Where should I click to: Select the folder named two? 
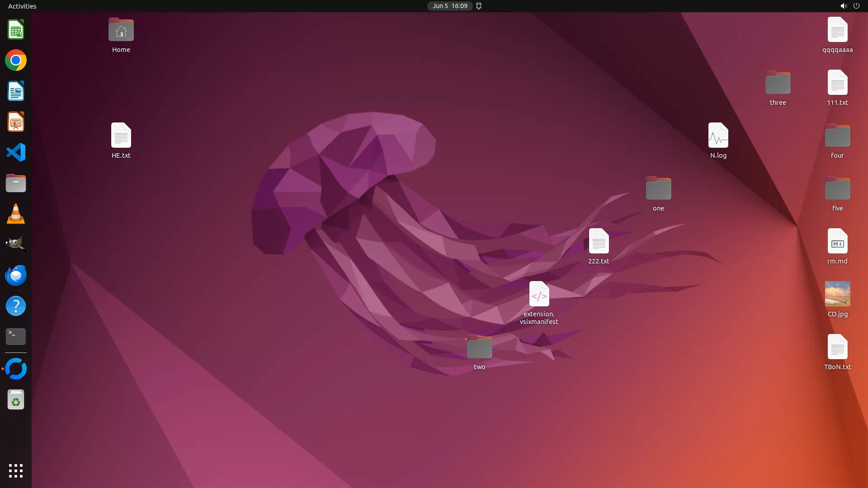(479, 347)
